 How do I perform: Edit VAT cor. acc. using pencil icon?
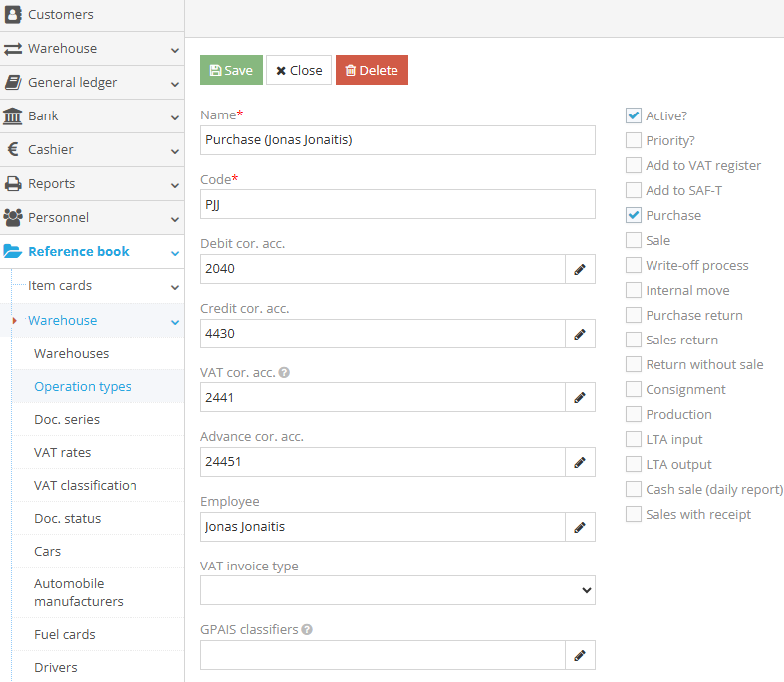[x=580, y=398]
